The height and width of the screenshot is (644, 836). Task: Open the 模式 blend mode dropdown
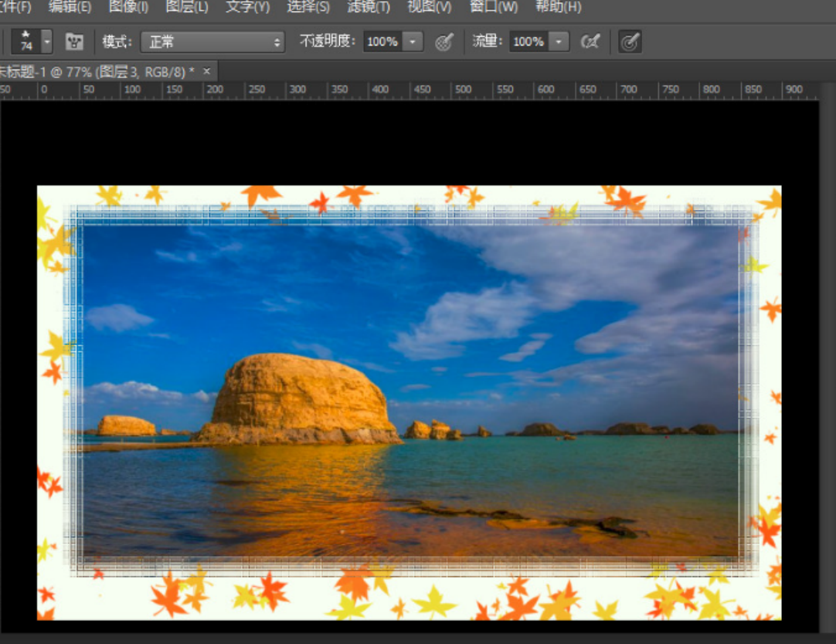click(x=212, y=42)
